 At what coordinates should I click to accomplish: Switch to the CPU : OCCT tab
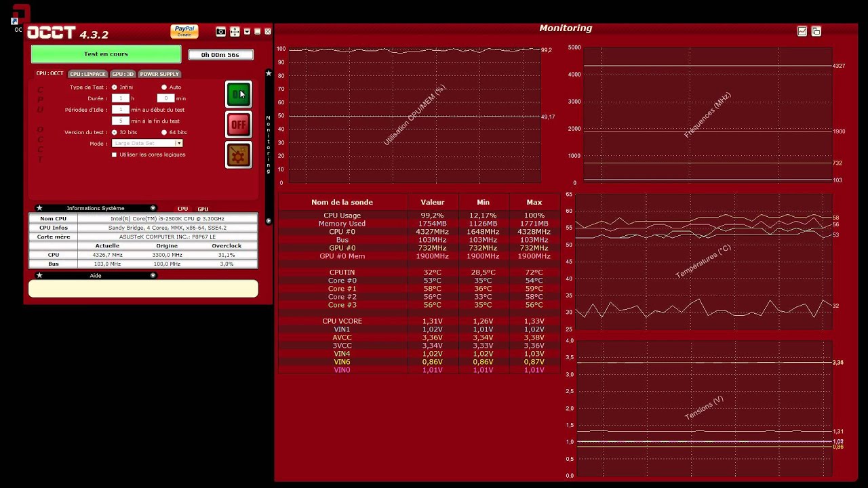50,73
